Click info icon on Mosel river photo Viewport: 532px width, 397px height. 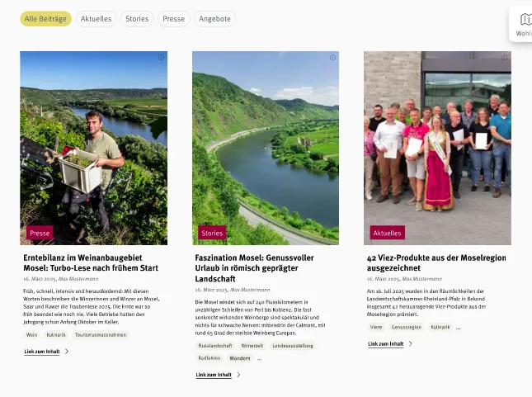click(333, 58)
